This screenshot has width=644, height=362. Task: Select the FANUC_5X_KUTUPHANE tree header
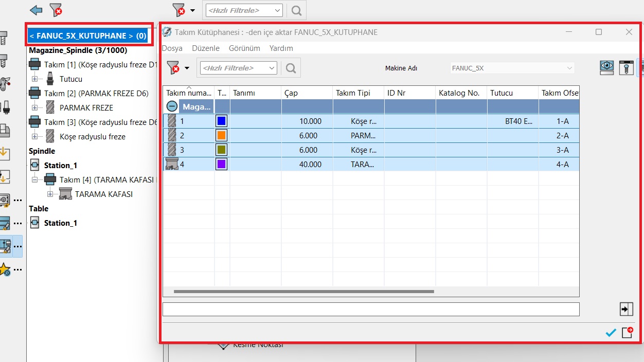pos(88,36)
